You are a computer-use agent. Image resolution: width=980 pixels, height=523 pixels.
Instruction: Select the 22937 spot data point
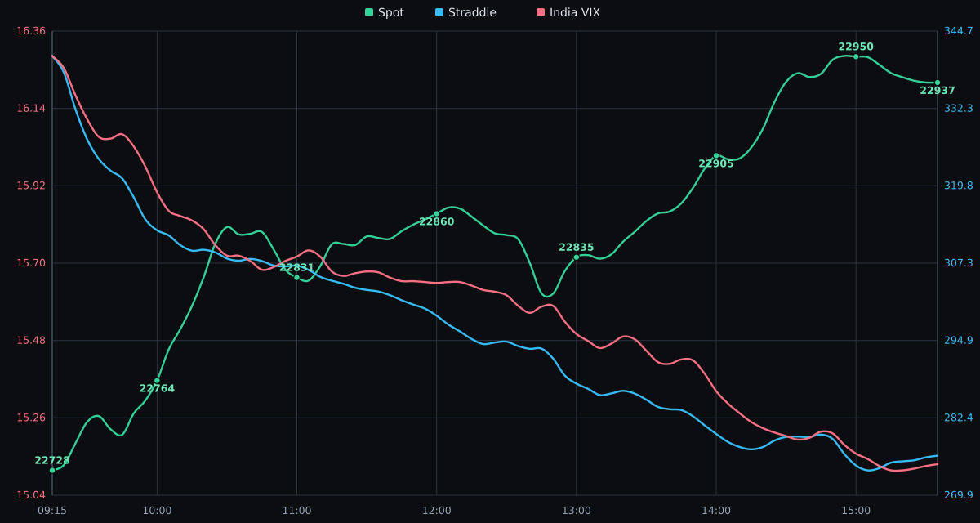pyautogui.click(x=938, y=83)
